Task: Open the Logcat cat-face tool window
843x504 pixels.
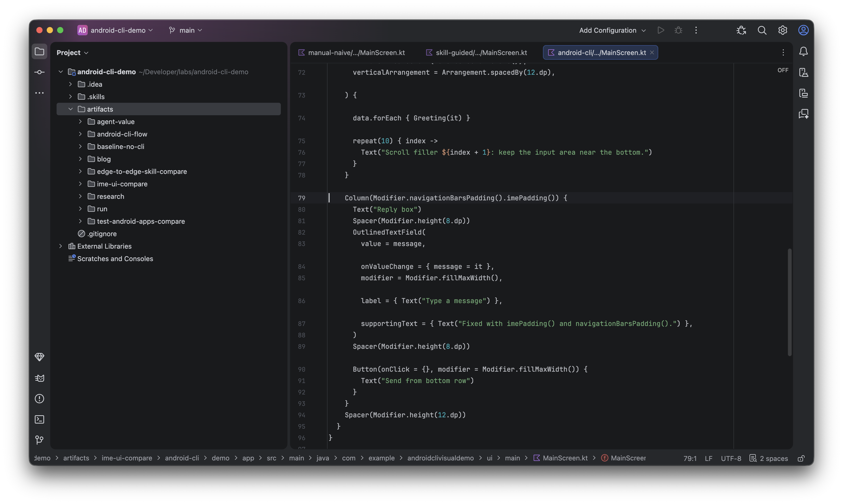Action: tap(39, 378)
